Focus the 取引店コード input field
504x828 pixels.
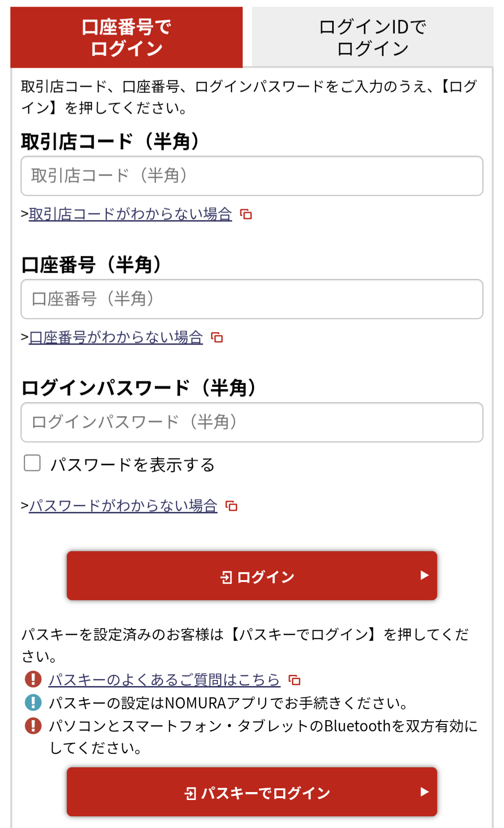click(252, 176)
